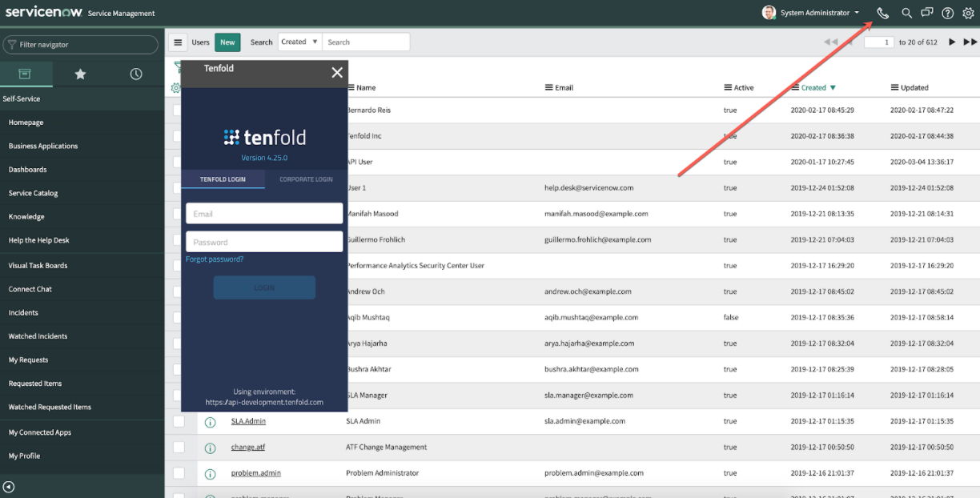Open the SLA.Admin user link

point(248,421)
